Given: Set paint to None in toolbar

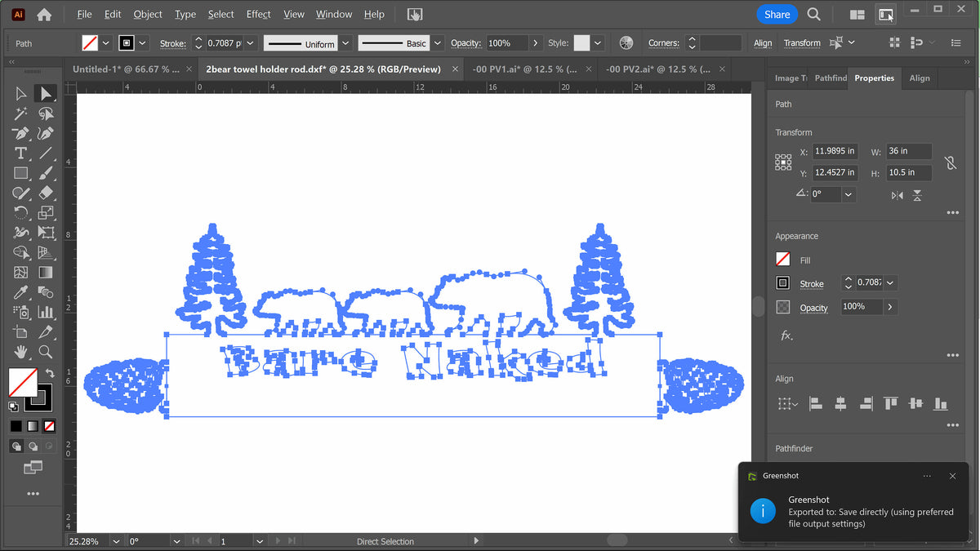Looking at the screenshot, I should point(49,426).
